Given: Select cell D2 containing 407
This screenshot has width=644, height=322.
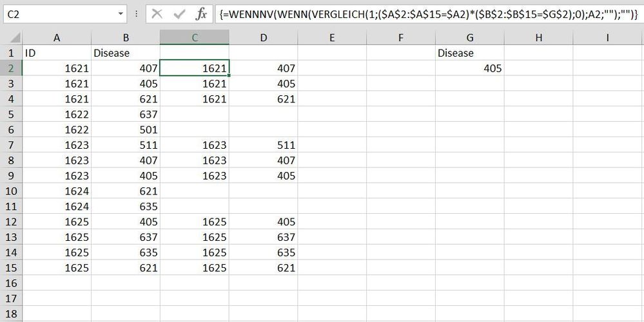Looking at the screenshot, I should [x=263, y=68].
